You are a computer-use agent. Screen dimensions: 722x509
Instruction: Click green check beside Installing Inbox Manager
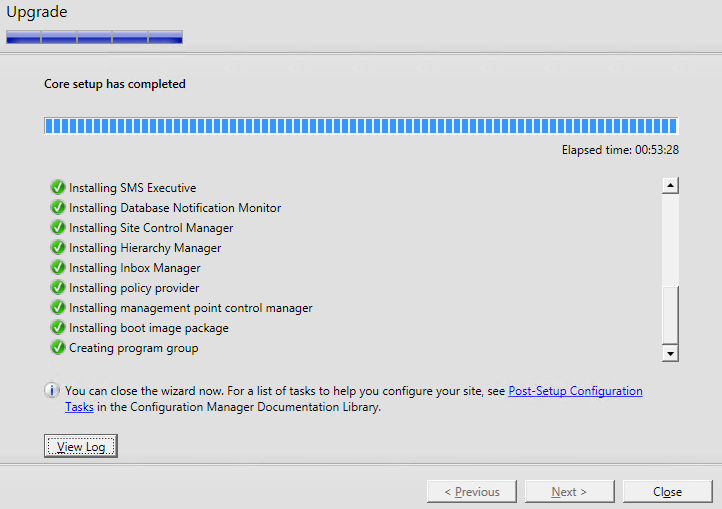(58, 267)
